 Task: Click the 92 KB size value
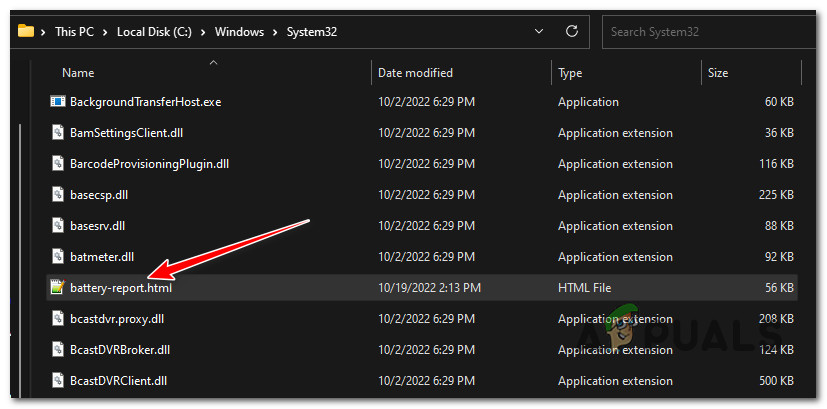[780, 258]
